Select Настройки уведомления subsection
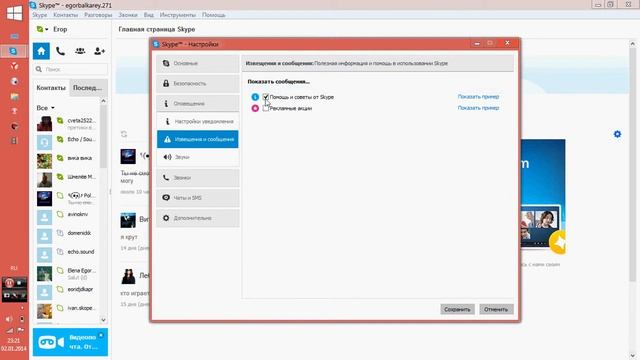Screen dimensions: 640x360 pyautogui.click(x=198, y=122)
